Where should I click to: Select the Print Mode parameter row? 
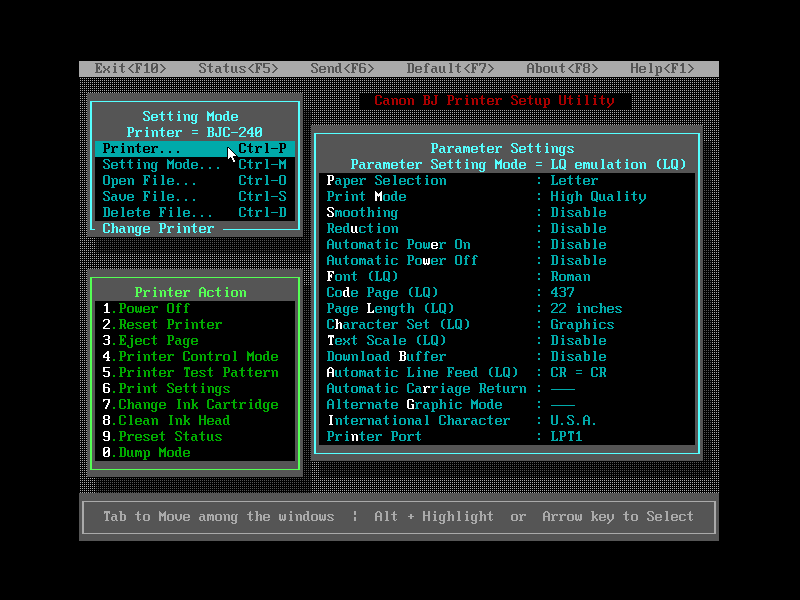pyautogui.click(x=507, y=196)
